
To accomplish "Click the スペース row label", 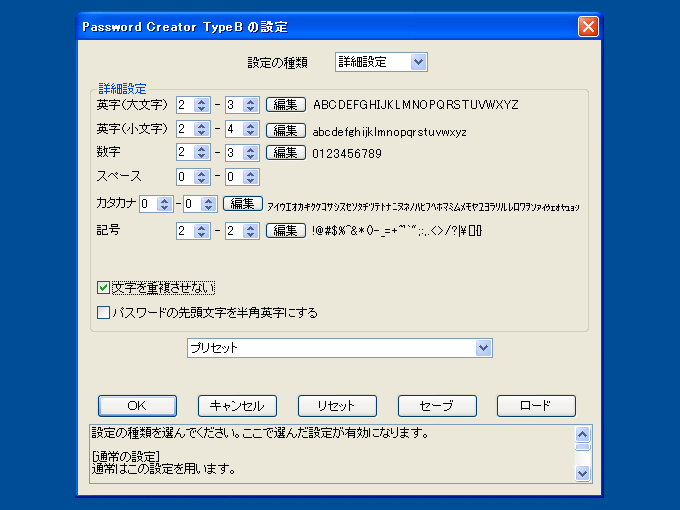I will (119, 176).
